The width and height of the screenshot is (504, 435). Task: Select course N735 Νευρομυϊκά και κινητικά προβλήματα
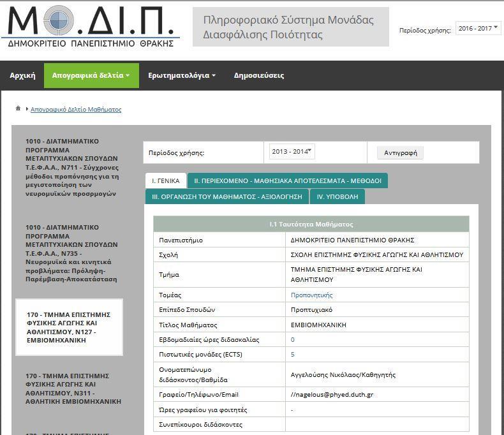pos(72,253)
